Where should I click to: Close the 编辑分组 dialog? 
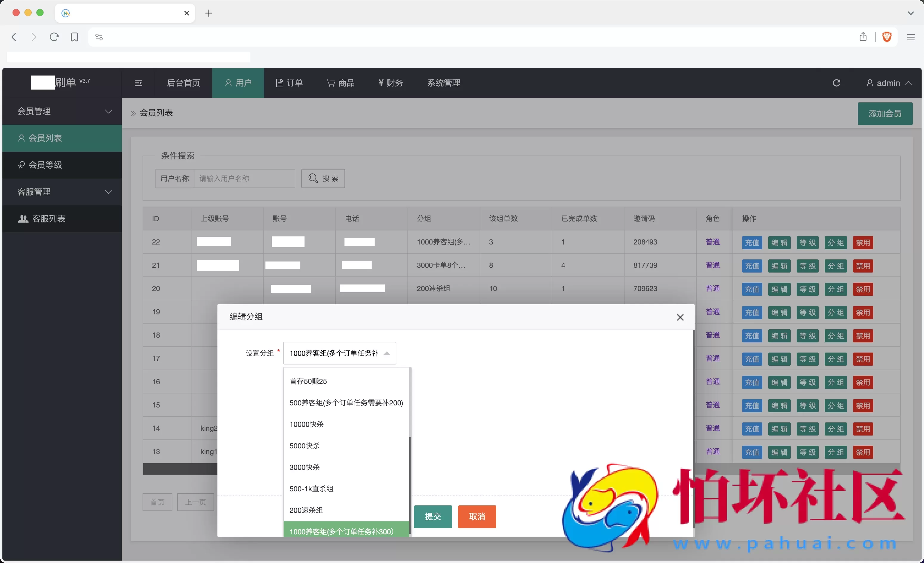680,317
